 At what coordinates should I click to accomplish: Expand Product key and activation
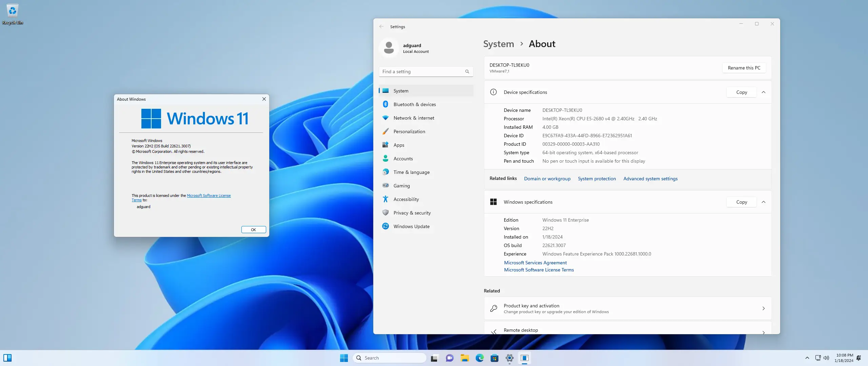[x=764, y=308]
